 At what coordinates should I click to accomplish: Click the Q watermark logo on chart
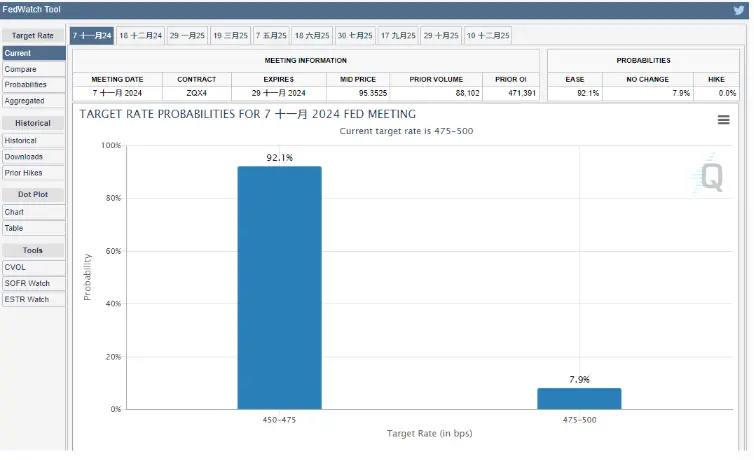[x=711, y=177]
